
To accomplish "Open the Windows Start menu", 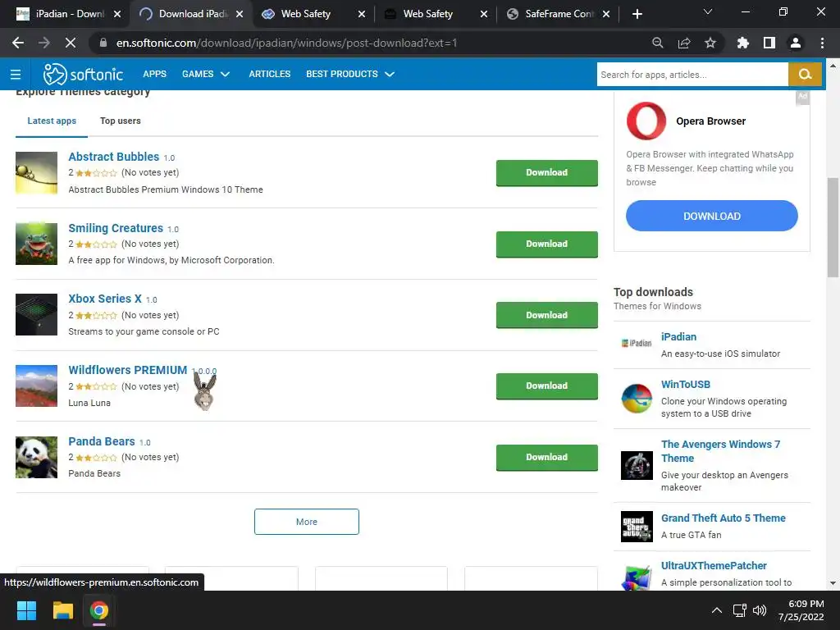I will (26, 610).
